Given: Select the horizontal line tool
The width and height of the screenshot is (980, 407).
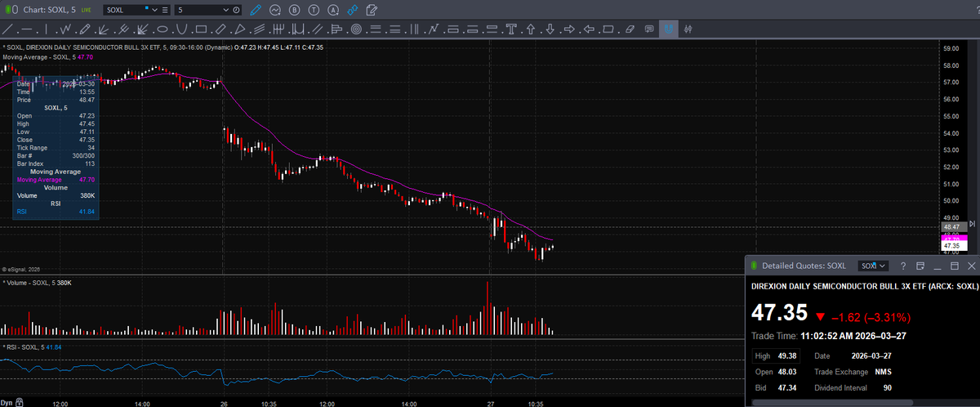Looking at the screenshot, I should point(27,29).
